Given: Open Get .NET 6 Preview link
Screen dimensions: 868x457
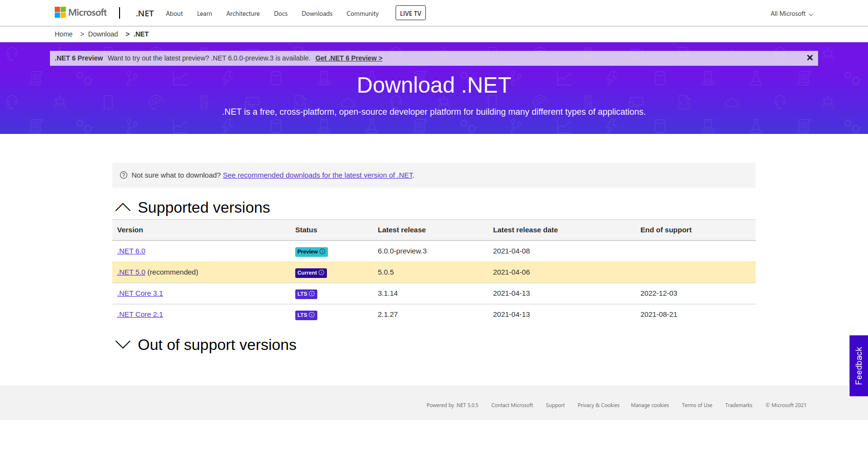Looking at the screenshot, I should coord(349,58).
